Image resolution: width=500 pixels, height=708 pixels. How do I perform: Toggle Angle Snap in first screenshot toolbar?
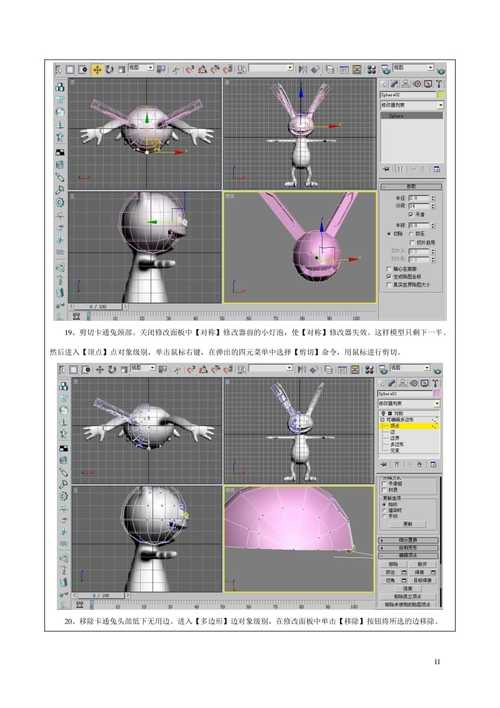pyautogui.click(x=202, y=69)
